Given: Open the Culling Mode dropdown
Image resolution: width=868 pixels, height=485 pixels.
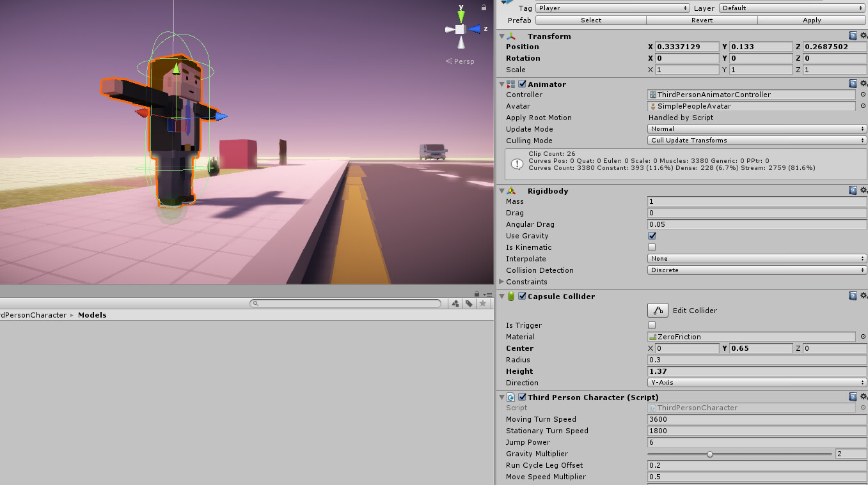Looking at the screenshot, I should click(755, 141).
